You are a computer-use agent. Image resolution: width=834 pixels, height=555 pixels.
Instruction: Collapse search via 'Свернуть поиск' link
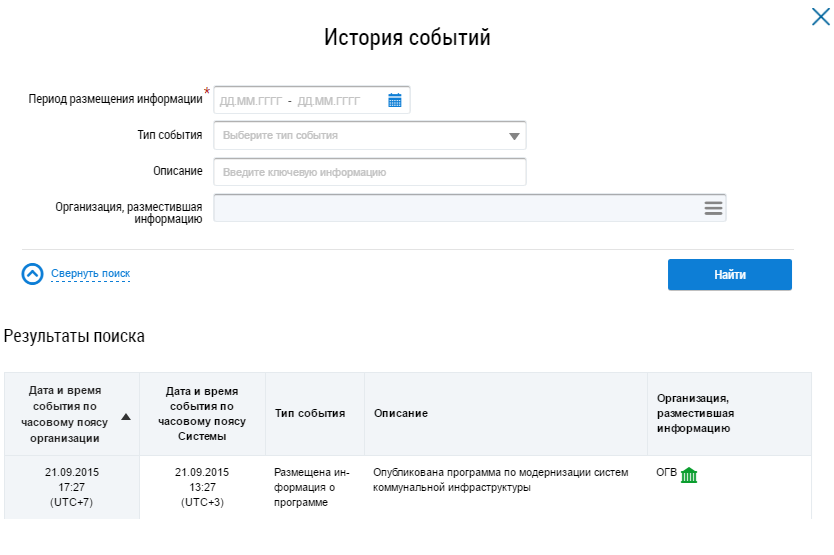90,274
